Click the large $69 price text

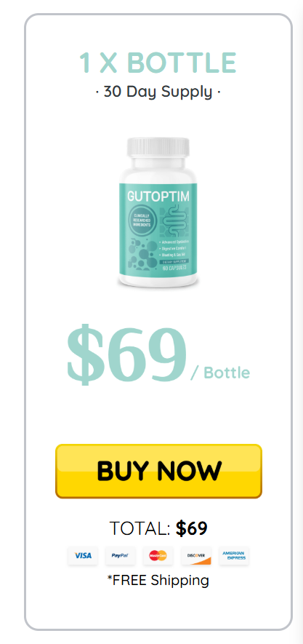[126, 354]
